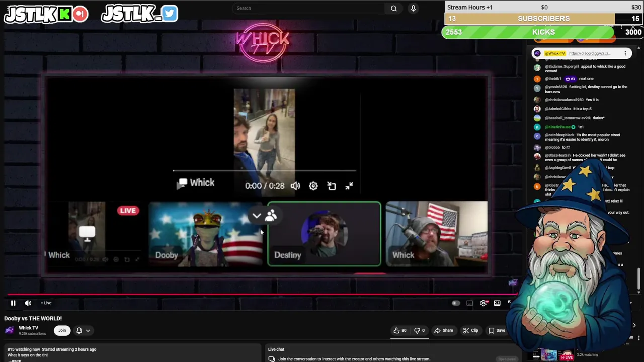644x362 pixels.
Task: Dislike the video with thumbs down
Action: 419,330
